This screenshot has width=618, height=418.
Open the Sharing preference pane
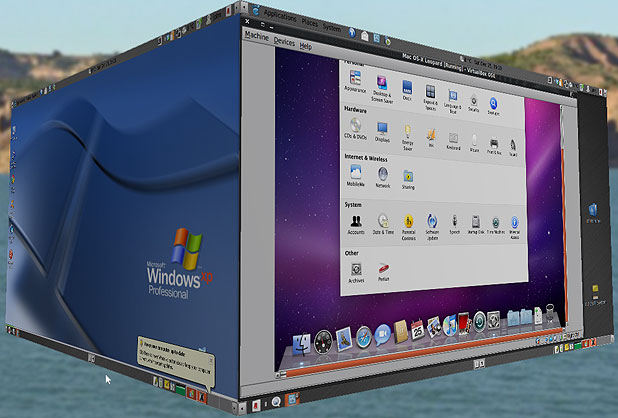point(408,179)
